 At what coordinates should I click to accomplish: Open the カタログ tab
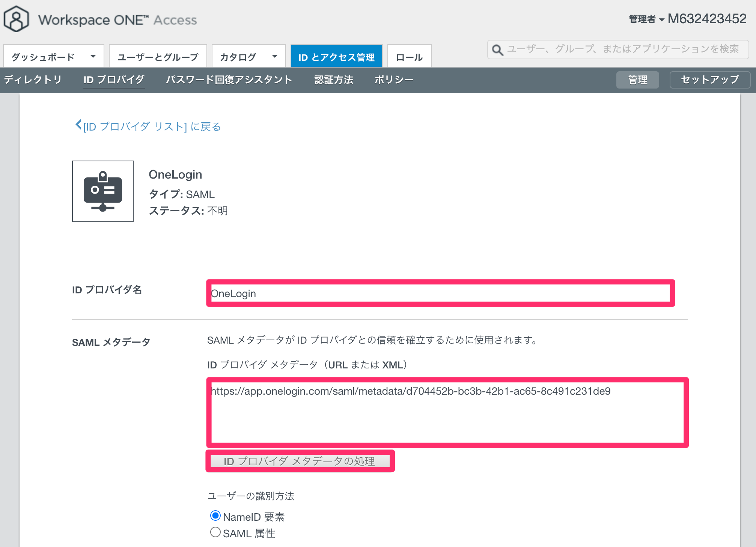pos(249,56)
